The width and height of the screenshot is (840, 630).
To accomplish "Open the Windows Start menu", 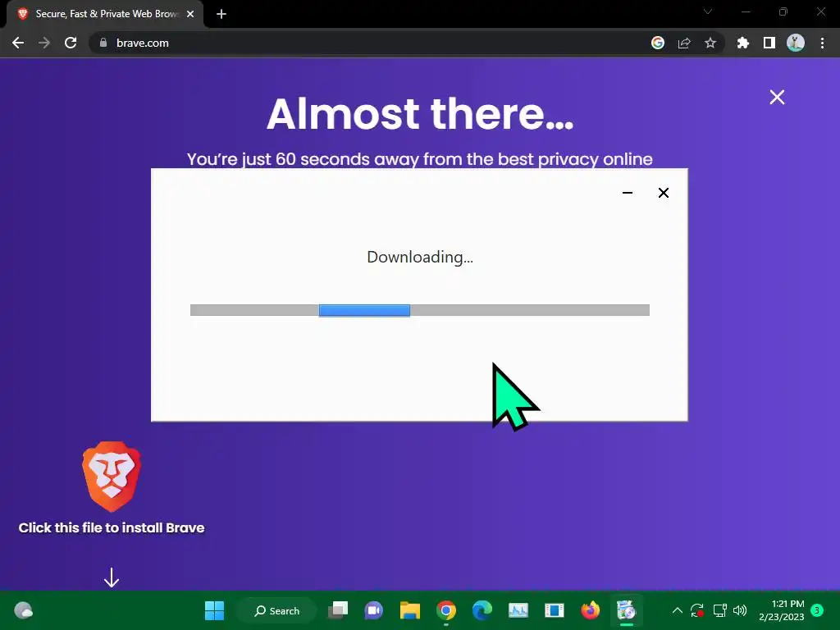I will (214, 610).
